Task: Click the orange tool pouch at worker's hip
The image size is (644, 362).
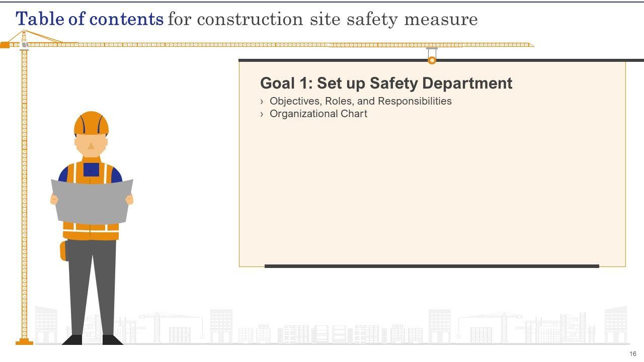Action: point(63,250)
